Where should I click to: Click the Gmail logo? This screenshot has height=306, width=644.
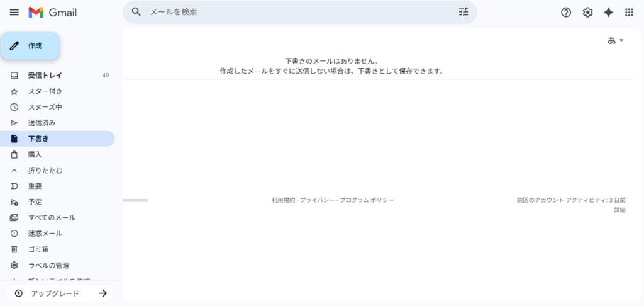coord(53,13)
